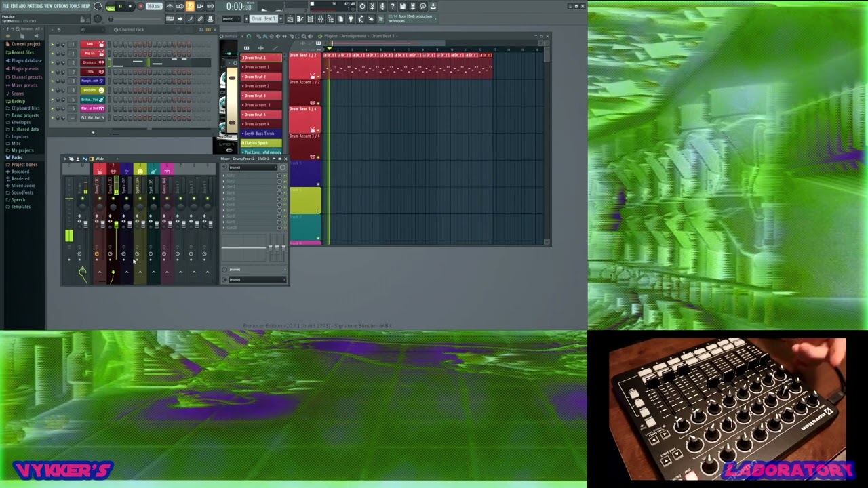Select the WhooPY channel button
The height and width of the screenshot is (488, 868).
point(93,90)
